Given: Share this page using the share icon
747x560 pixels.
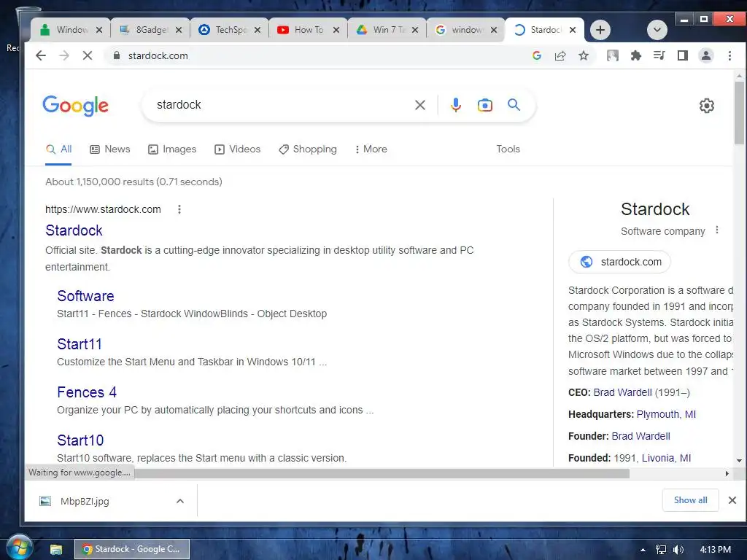Looking at the screenshot, I should [560, 55].
